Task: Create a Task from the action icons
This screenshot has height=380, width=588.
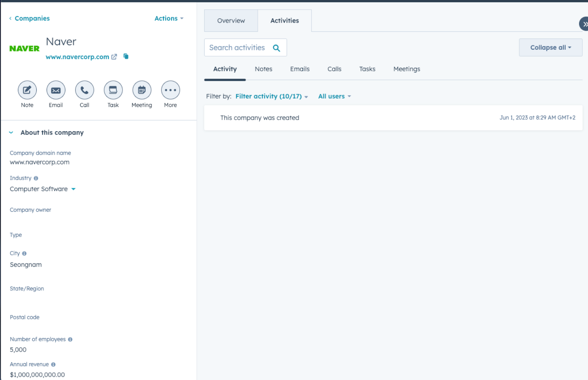Action: click(x=113, y=90)
